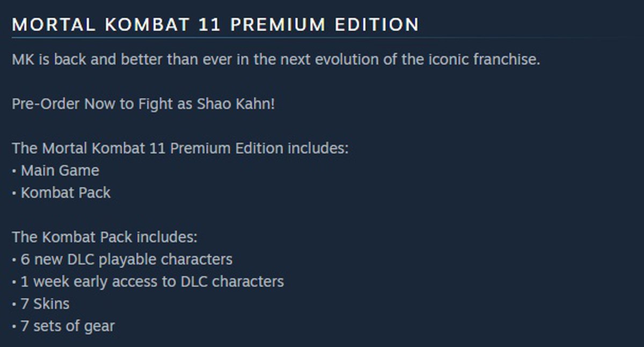Select the "Main Game" list item

(x=60, y=171)
